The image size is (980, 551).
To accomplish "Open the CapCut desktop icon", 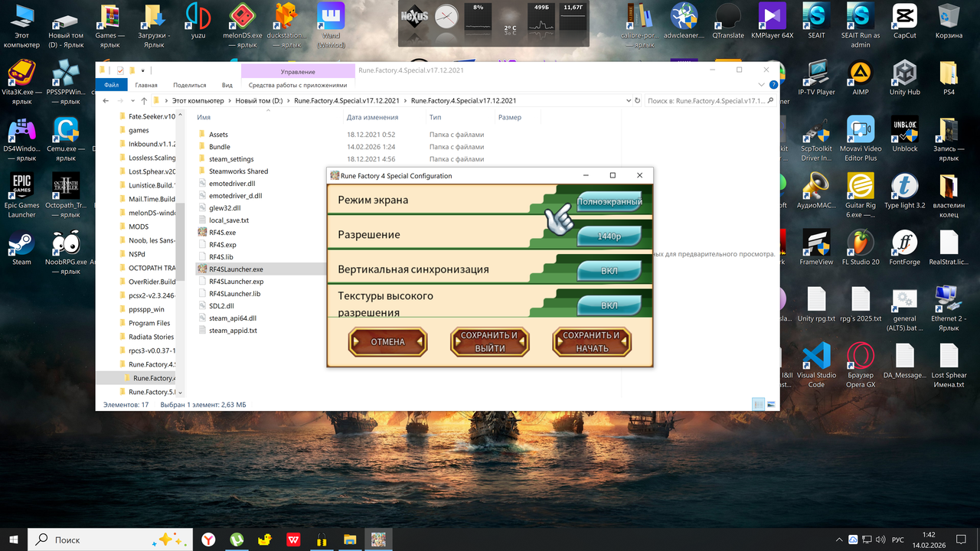I will click(904, 21).
